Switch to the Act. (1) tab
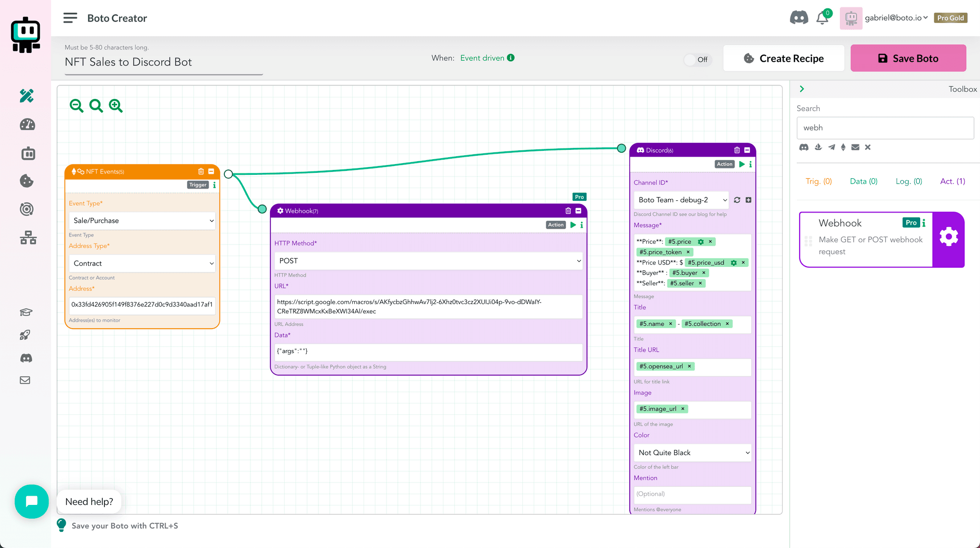Screen dimensions: 980x548 tap(953, 181)
